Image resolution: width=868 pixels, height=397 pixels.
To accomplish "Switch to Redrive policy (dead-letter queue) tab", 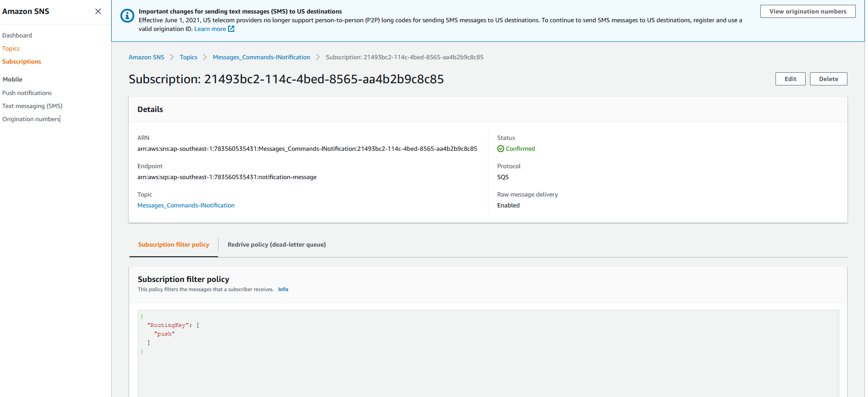I will click(277, 244).
